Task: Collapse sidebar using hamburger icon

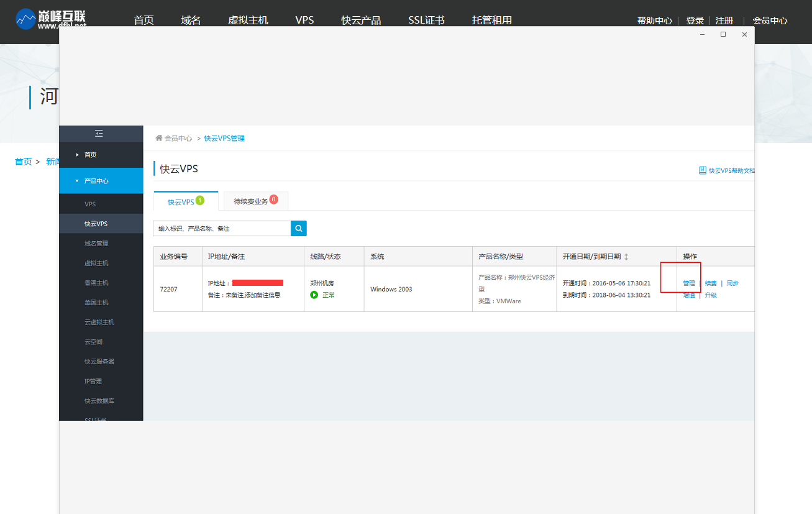Action: pos(99,134)
